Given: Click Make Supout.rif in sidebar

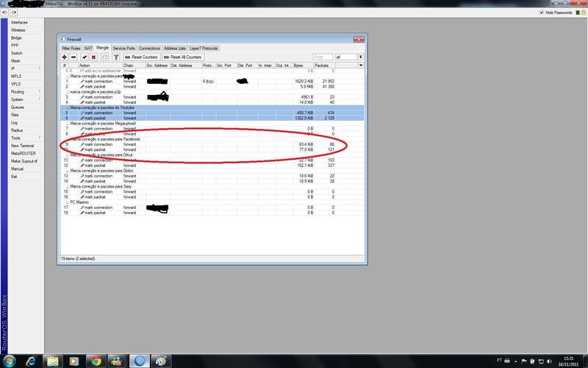Looking at the screenshot, I should coord(26,161).
